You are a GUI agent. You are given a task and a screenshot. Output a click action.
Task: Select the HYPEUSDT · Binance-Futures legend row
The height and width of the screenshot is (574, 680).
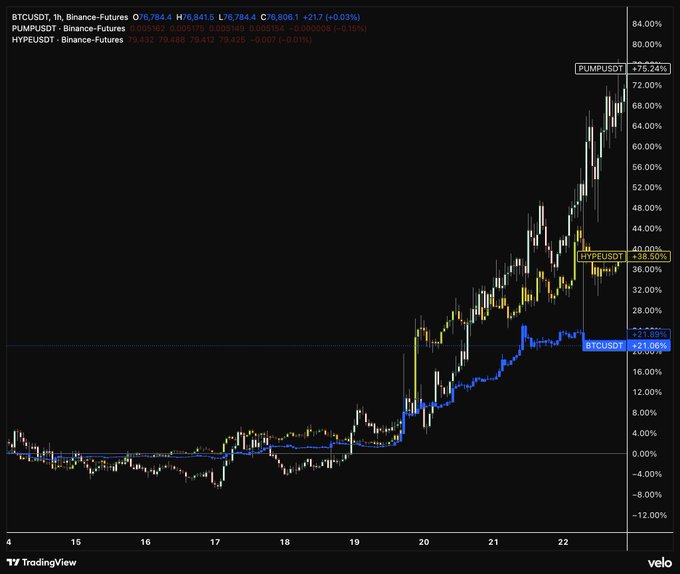[x=162, y=40]
